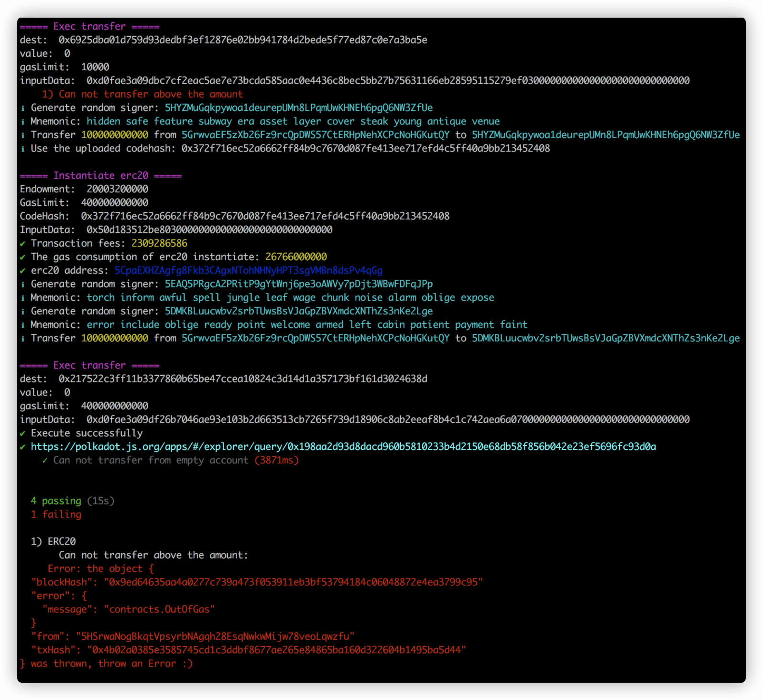Click the blue erc20 address 5CpaEXHZ
763x700 pixels.
click(248, 271)
